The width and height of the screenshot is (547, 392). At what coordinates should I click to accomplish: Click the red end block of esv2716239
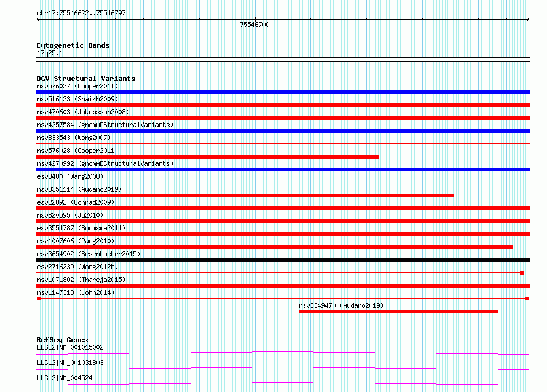[522, 273]
